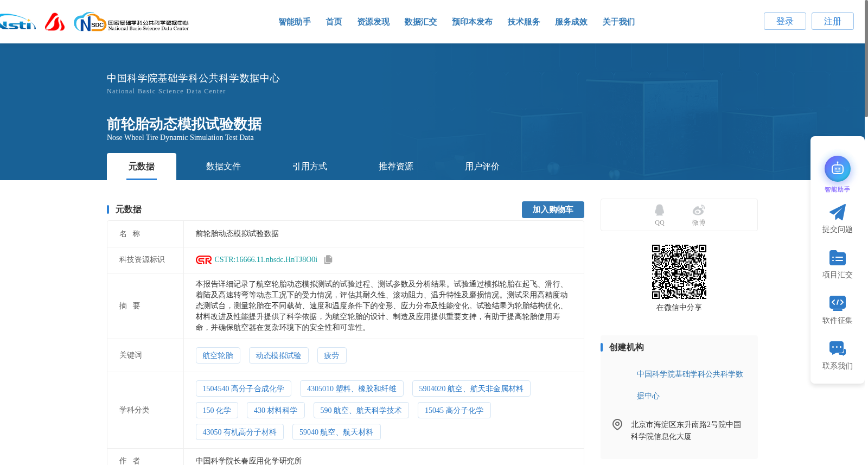Open the 技术服务 menu item

coord(524,22)
